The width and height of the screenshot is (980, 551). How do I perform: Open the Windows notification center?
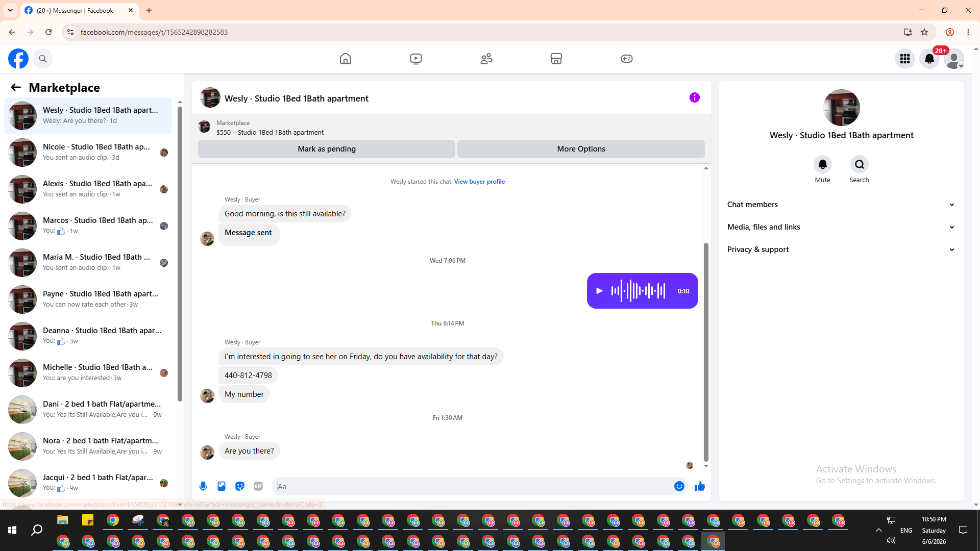click(963, 530)
